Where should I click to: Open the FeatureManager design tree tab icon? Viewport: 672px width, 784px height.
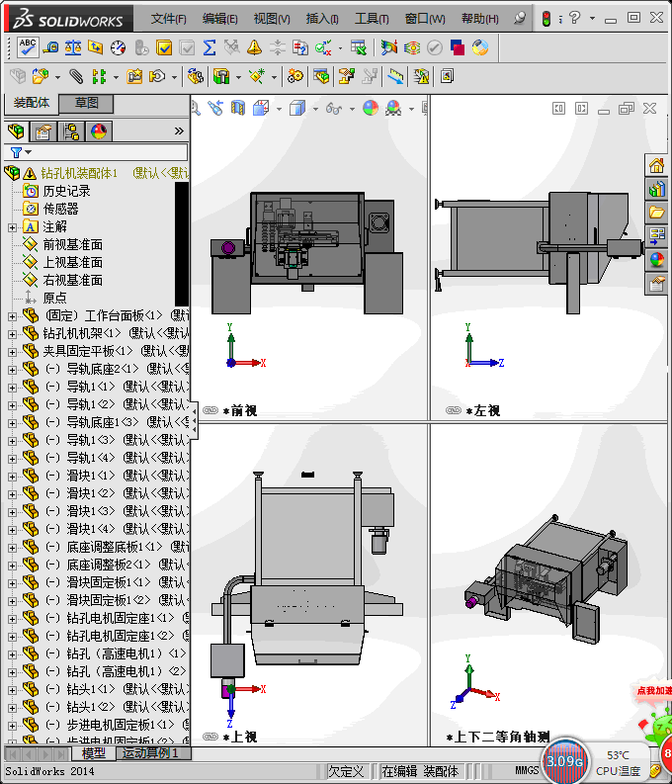click(x=17, y=131)
